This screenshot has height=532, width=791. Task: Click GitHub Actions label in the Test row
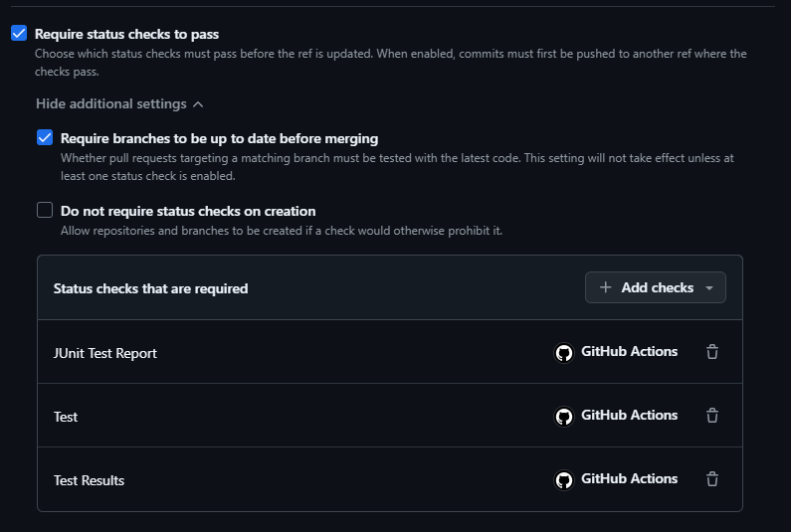629,416
